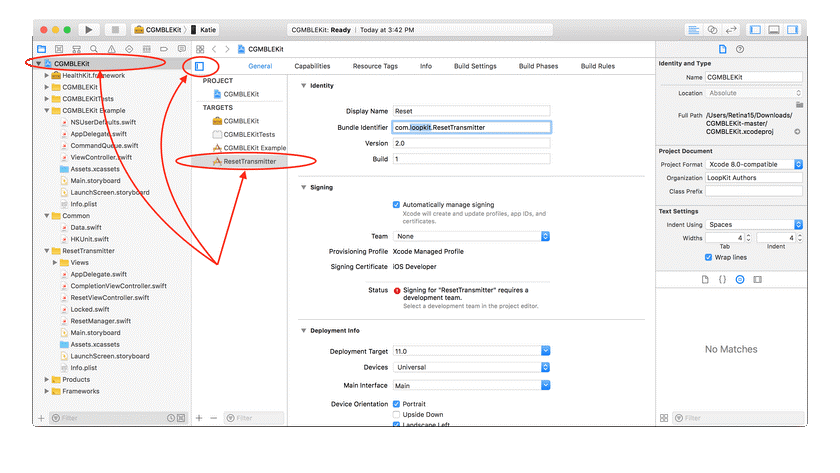The image size is (840, 473).
Task: Switch to the Build Rules tab
Action: tap(598, 66)
